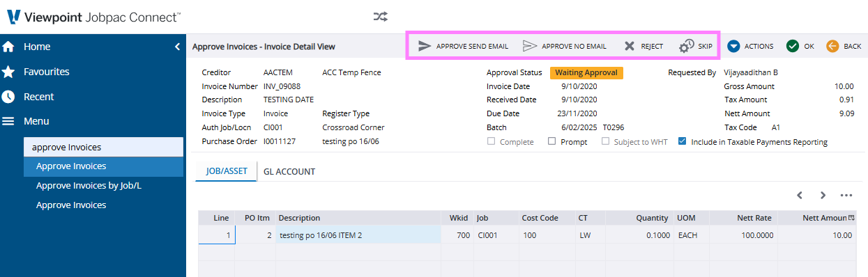Click the invoice number INV_09088

pyautogui.click(x=282, y=86)
